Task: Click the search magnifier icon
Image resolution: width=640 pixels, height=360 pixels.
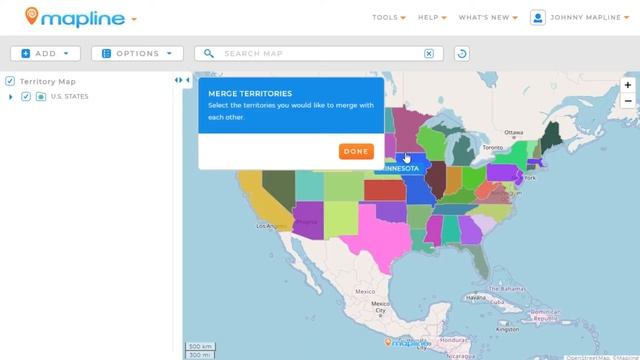Action: click(209, 53)
